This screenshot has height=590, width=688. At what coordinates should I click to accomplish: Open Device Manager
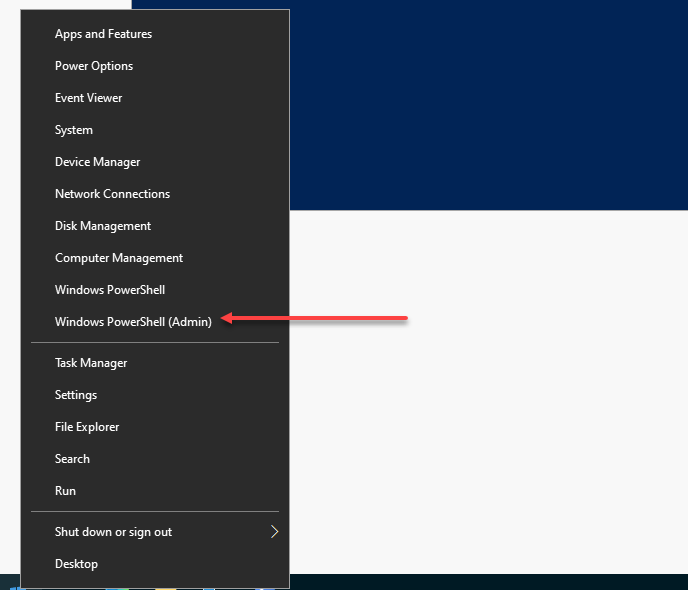[x=155, y=162]
